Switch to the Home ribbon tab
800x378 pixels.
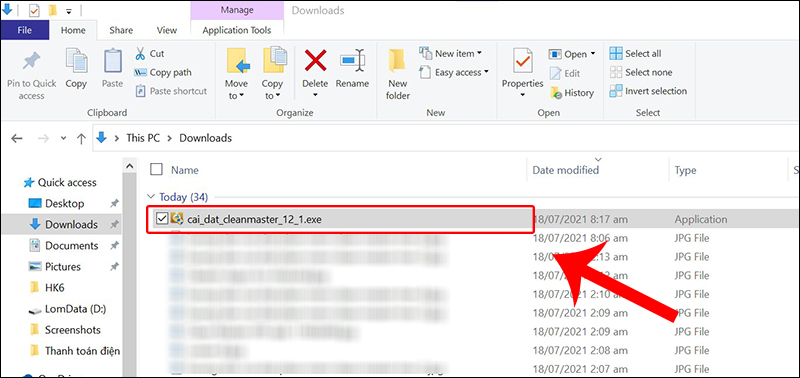pos(73,30)
